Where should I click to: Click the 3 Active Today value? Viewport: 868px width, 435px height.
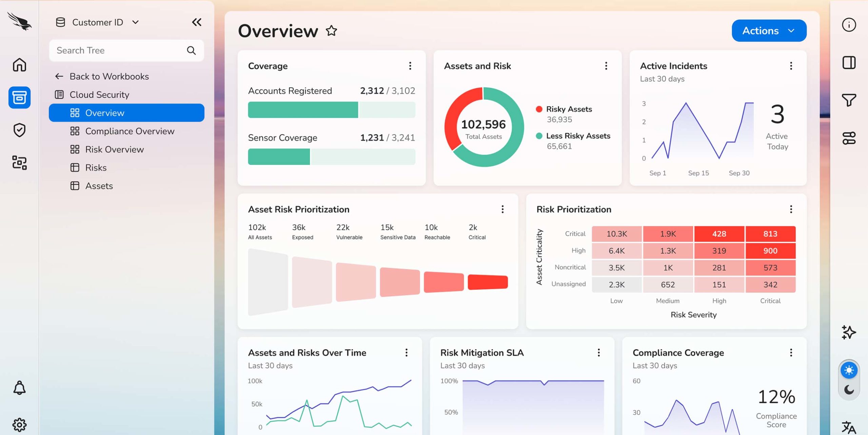(x=777, y=114)
